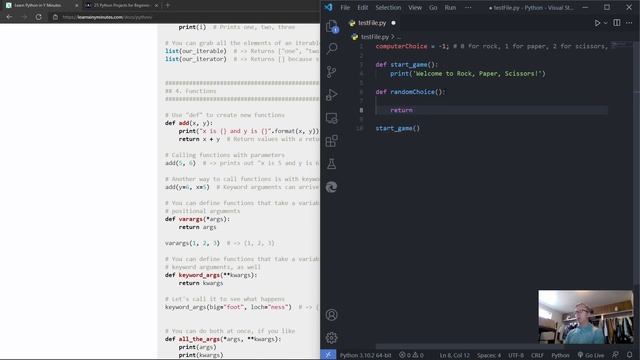Click the webcam video overlay
Image resolution: width=640 pixels, height=360 pixels.
click(x=585, y=317)
